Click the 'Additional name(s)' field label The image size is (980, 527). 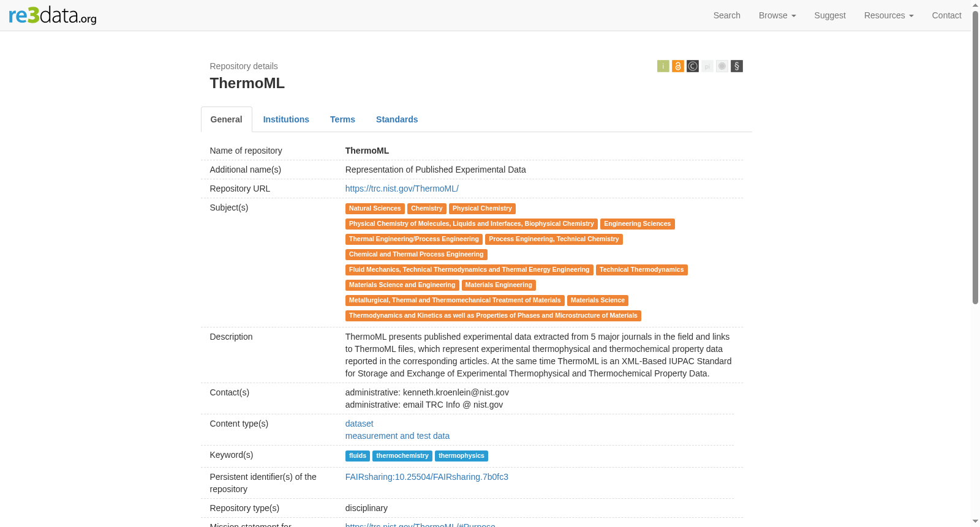pyautogui.click(x=246, y=170)
